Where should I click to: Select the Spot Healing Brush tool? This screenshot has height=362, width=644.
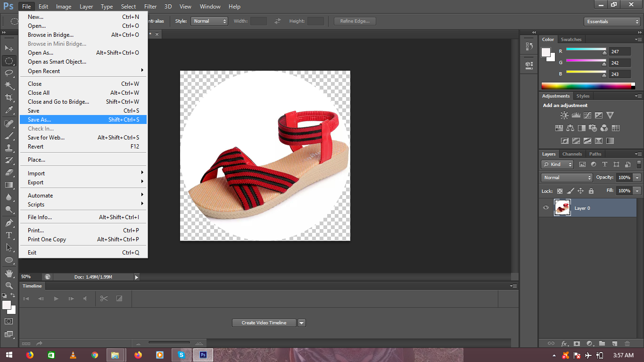coord(9,123)
